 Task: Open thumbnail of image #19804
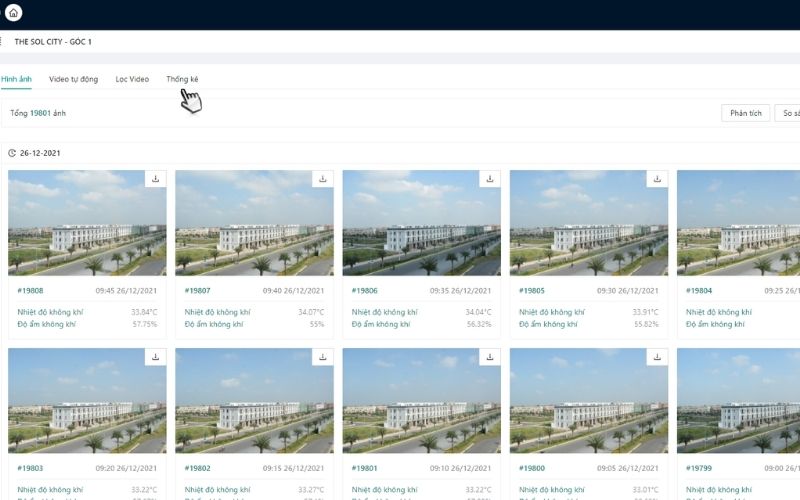738,223
